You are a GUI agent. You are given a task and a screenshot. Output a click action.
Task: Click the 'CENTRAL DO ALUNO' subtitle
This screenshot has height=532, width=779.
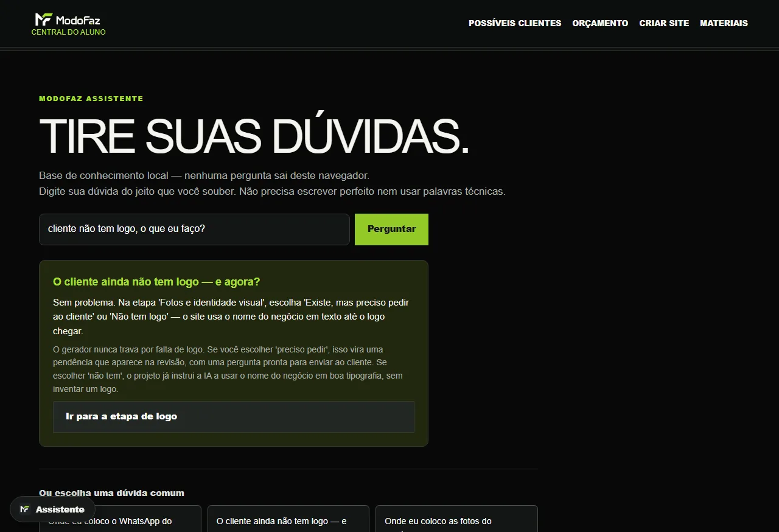69,32
